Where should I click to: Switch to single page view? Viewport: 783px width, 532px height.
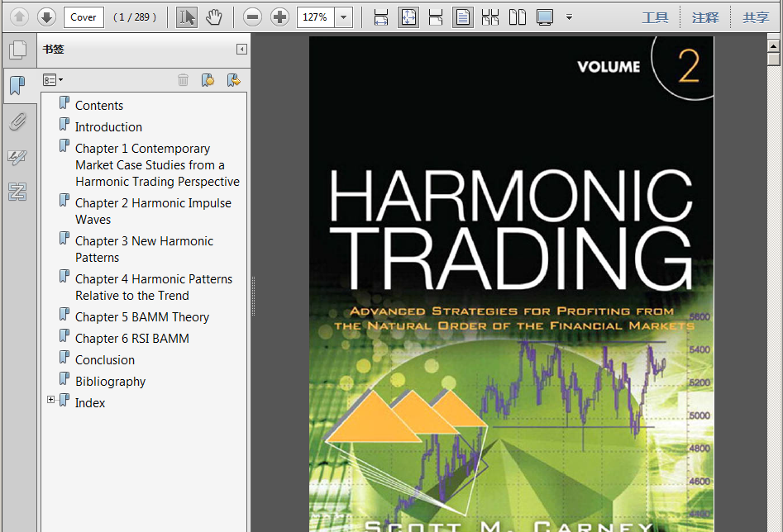coord(463,17)
